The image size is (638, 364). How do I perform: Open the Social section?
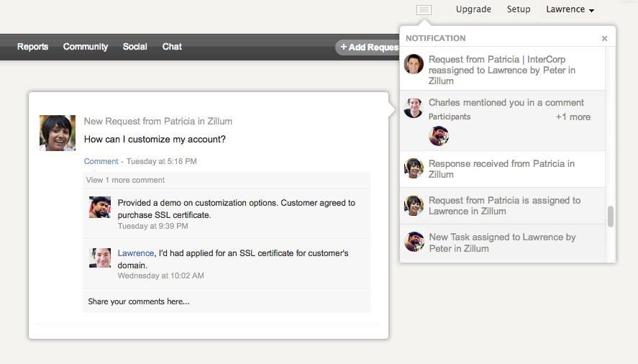tap(135, 47)
